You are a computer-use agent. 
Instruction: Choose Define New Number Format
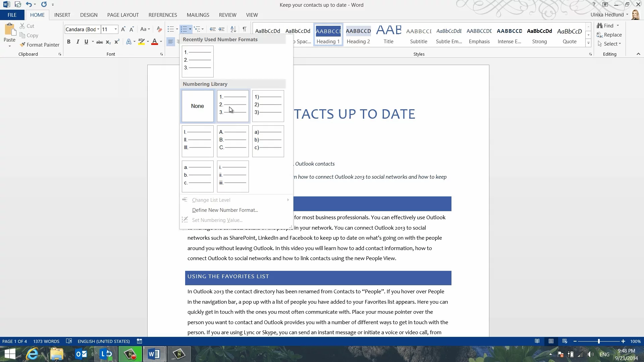click(x=225, y=210)
